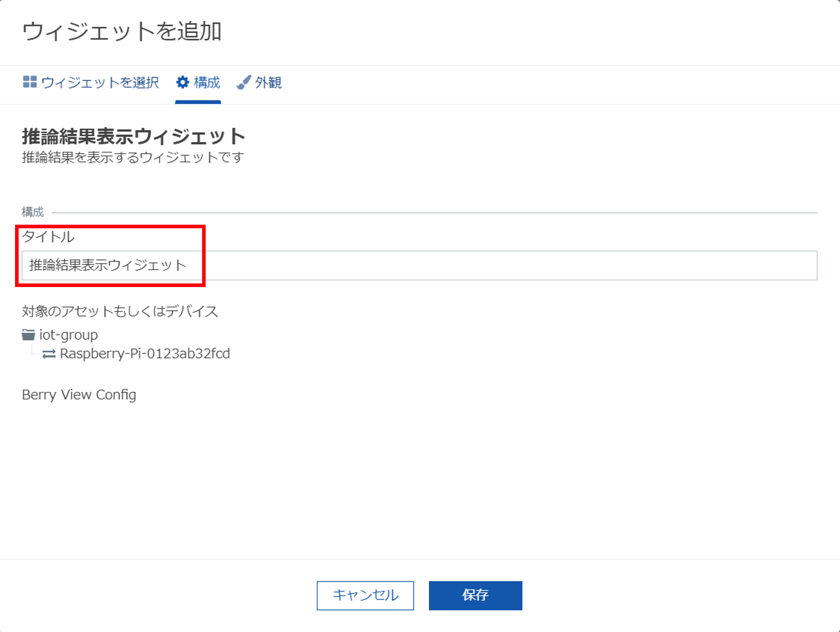Click the Berry View Config label
The height and width of the screenshot is (632, 840).
(x=79, y=395)
